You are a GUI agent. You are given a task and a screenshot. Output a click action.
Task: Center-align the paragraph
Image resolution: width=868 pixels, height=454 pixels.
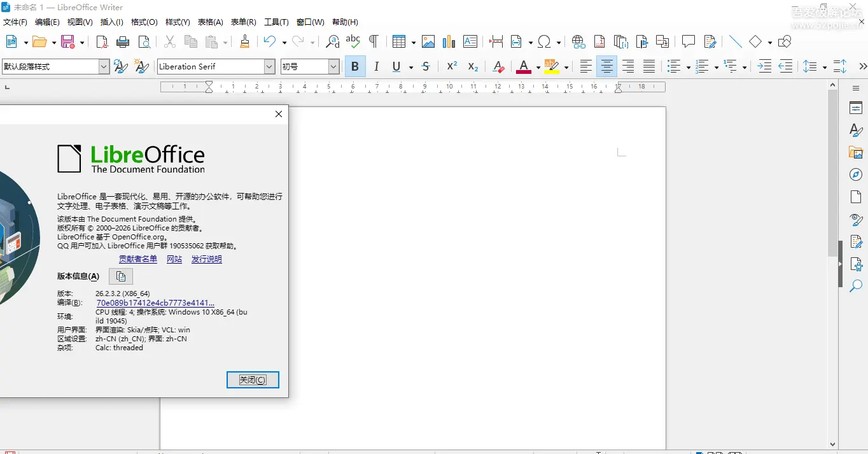[607, 66]
